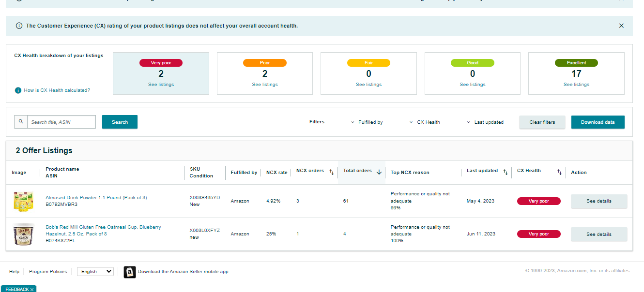The height and width of the screenshot is (292, 644).
Task: Open Bob's Red Mill Oatmeal Cup link
Action: 103,231
